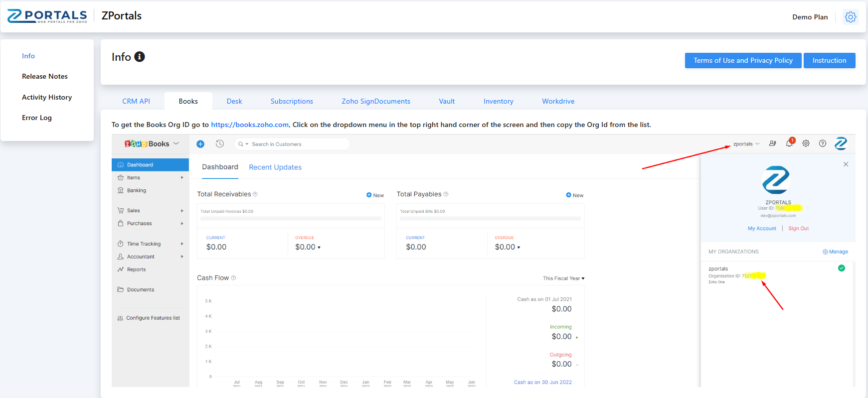The height and width of the screenshot is (398, 868).
Task: Switch to the Workdrive tab
Action: 558,101
